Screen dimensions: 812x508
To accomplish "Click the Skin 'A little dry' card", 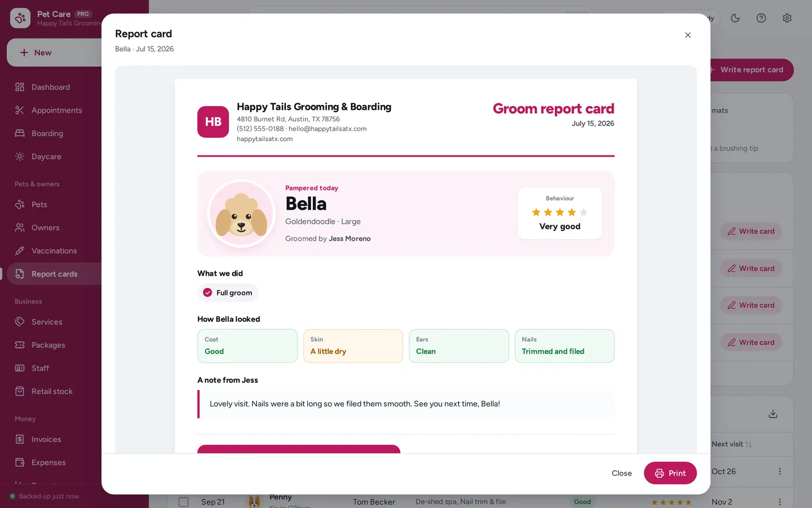I will point(353,346).
